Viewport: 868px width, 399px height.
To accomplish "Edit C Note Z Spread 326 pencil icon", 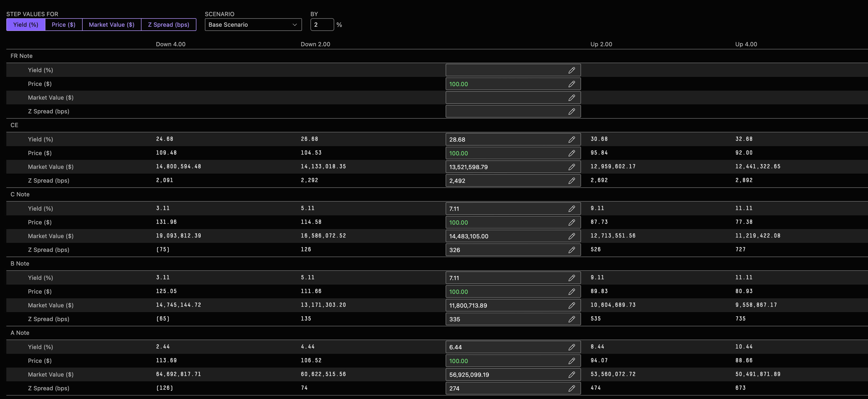I will pos(572,250).
